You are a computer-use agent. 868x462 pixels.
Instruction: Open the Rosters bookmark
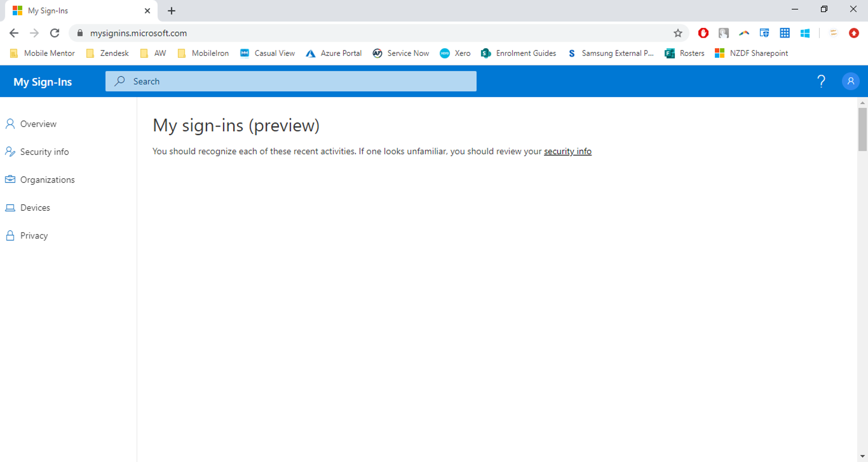click(x=684, y=53)
